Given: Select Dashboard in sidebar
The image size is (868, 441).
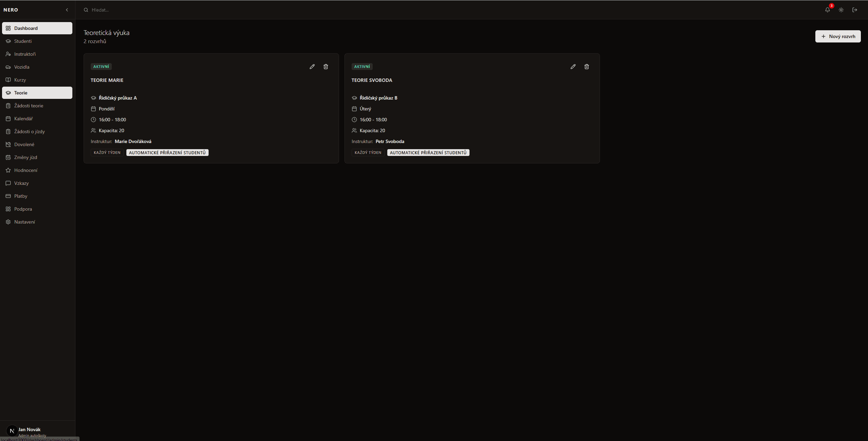Looking at the screenshot, I should 26,28.
